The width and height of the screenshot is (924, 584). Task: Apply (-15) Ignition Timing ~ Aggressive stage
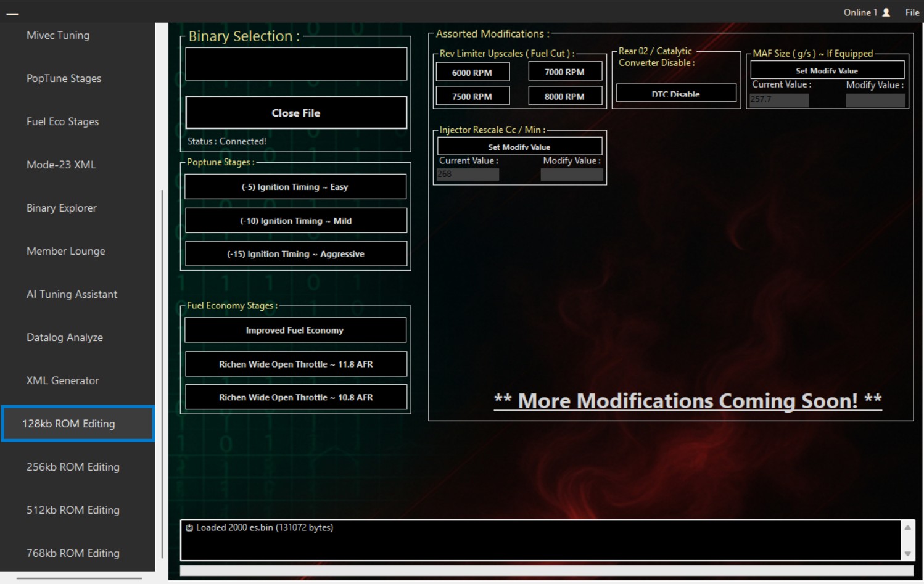pyautogui.click(x=295, y=253)
